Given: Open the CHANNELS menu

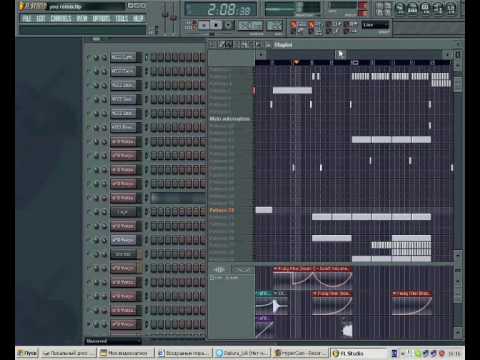Looking at the screenshot, I should point(61,18).
